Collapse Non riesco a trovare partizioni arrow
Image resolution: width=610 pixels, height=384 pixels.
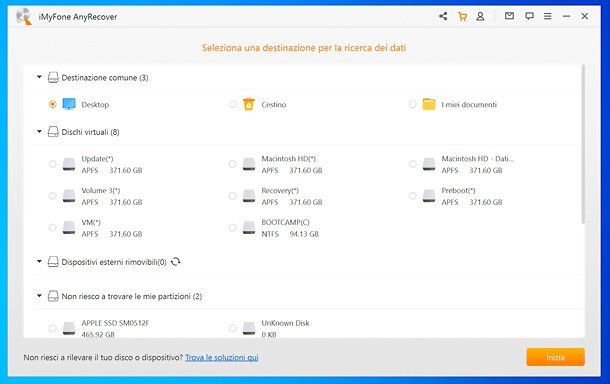(x=39, y=296)
